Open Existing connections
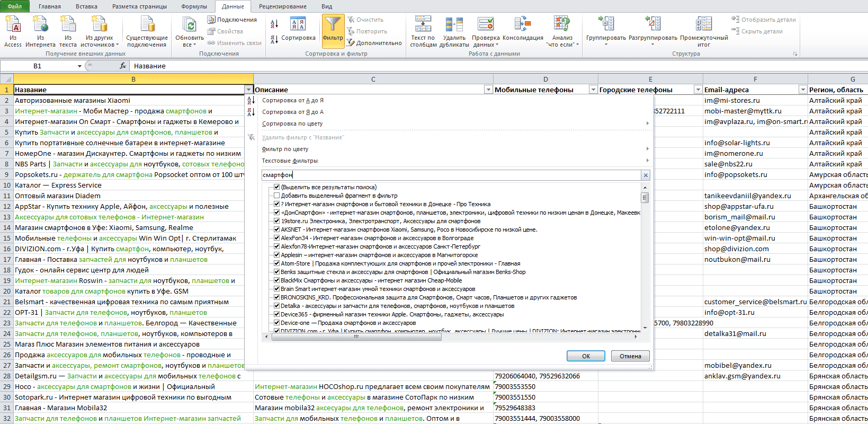 (x=147, y=32)
